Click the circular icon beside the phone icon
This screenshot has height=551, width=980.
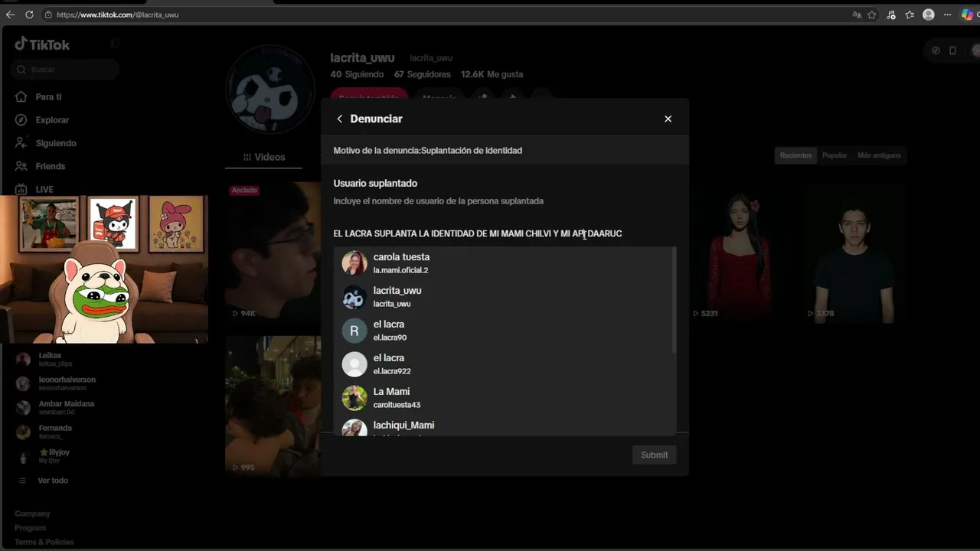pos(936,51)
